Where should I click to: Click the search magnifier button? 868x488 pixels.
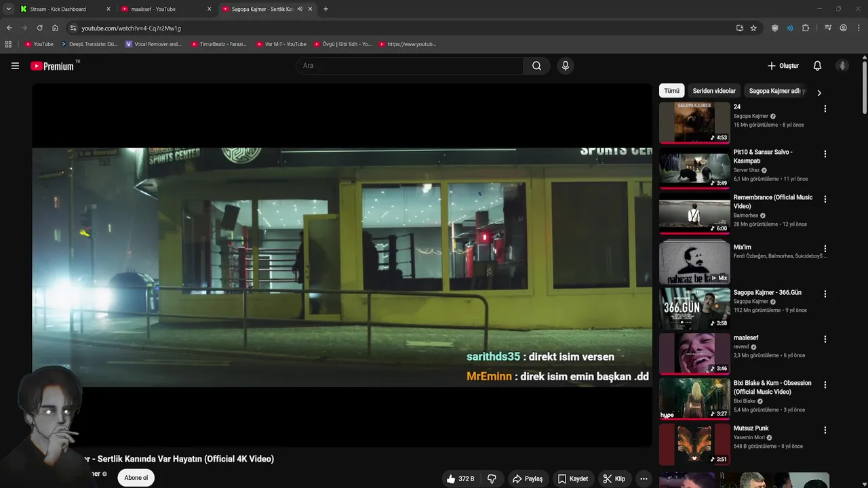click(536, 66)
